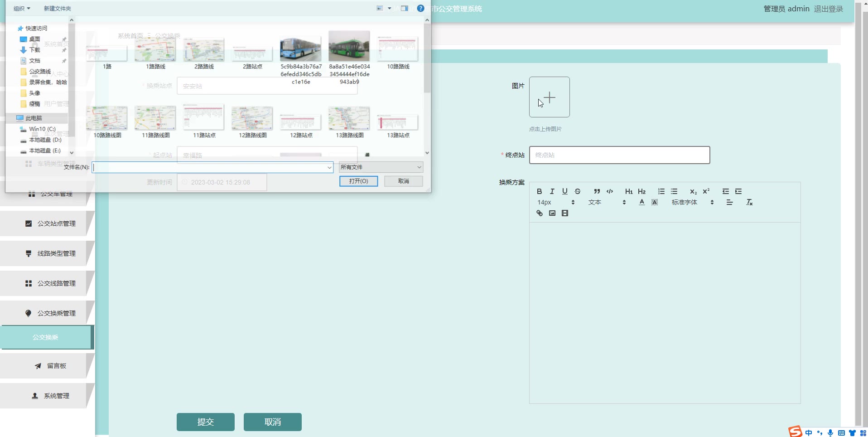Select the 公交换乘 submenu item
The height and width of the screenshot is (437, 868).
[x=46, y=337]
